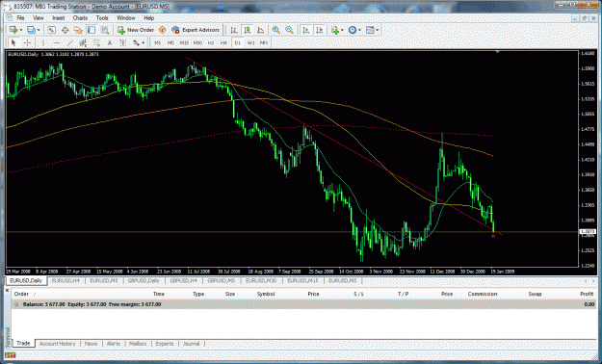
Task: Toggle the Terminal window icon
Action: click(x=92, y=30)
